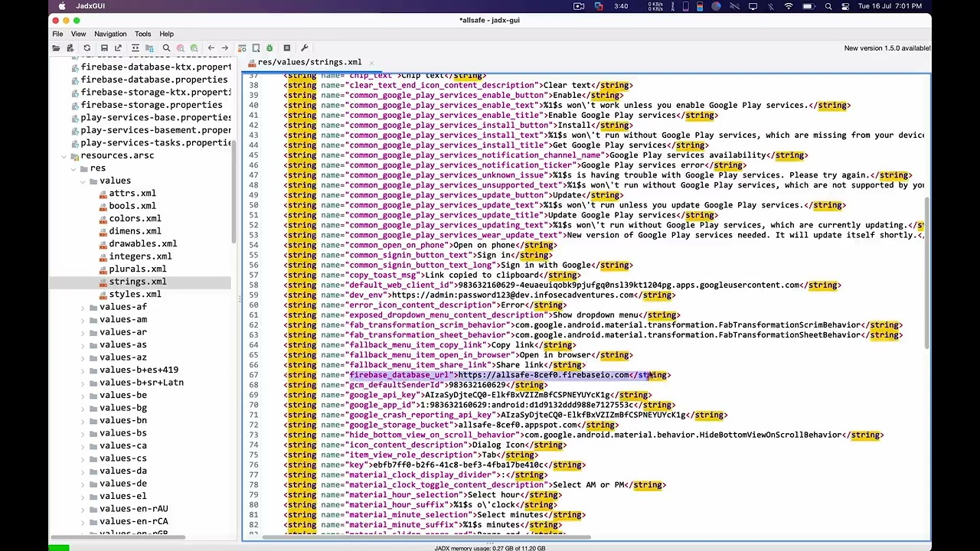Navigate back with the left arrow
The image size is (980, 551).
tap(211, 48)
